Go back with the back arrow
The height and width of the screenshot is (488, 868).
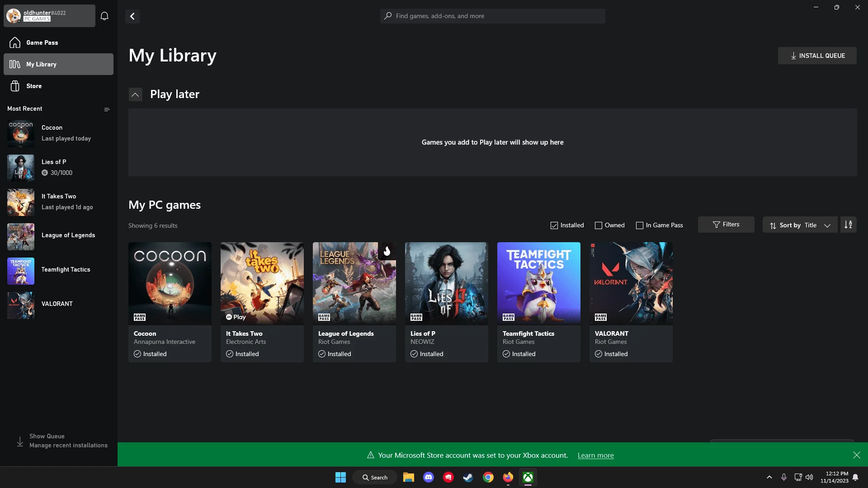click(x=132, y=16)
